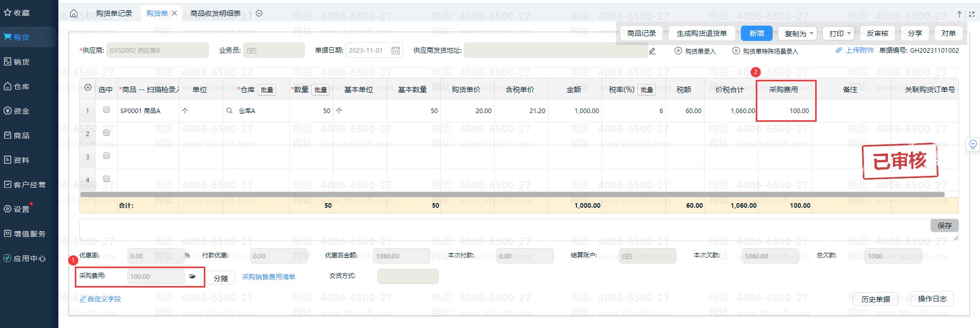The width and height of the screenshot is (980, 328).
Task: Tick the checkbox in row 2
Action: [x=106, y=133]
